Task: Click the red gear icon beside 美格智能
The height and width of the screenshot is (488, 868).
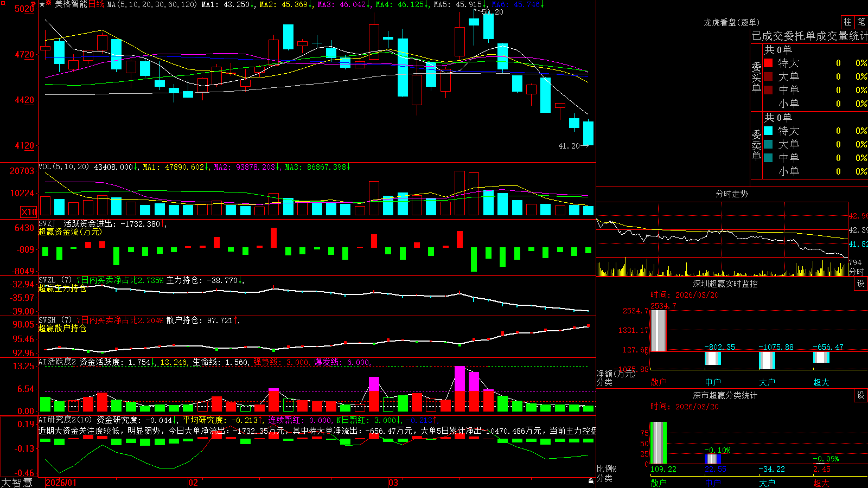Action: 48,3
